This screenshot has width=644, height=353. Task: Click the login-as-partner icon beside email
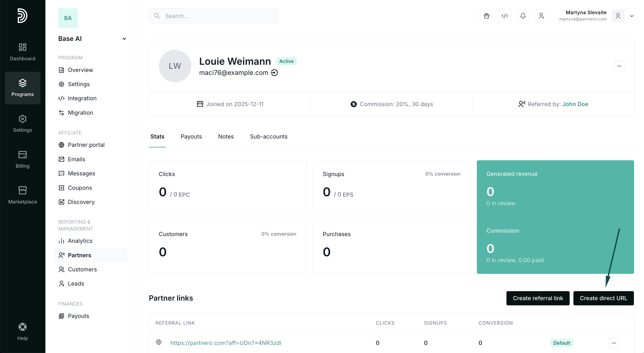click(x=274, y=73)
